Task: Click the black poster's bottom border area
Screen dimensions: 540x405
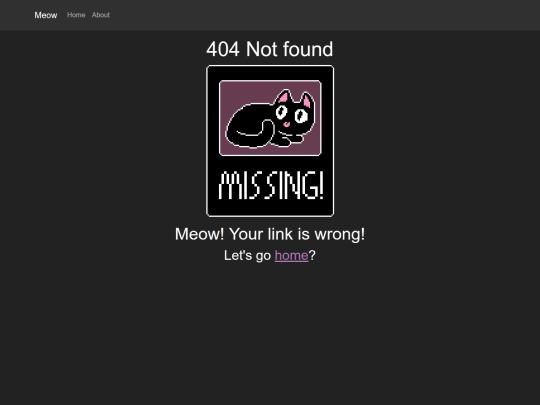Action: tap(270, 209)
